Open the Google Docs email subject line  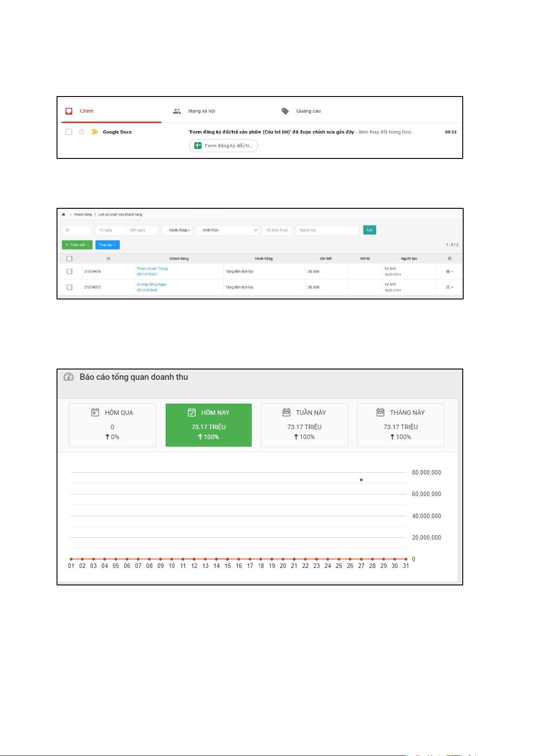[x=271, y=132]
